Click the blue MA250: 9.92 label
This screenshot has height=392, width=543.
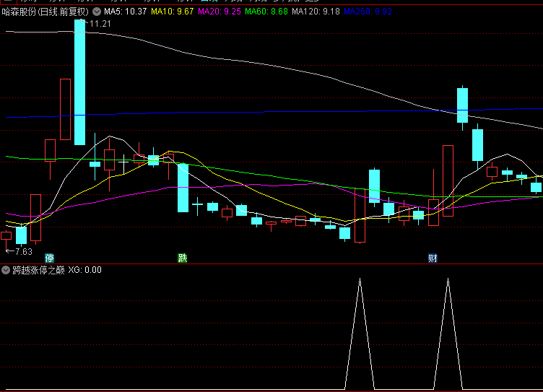click(x=368, y=12)
